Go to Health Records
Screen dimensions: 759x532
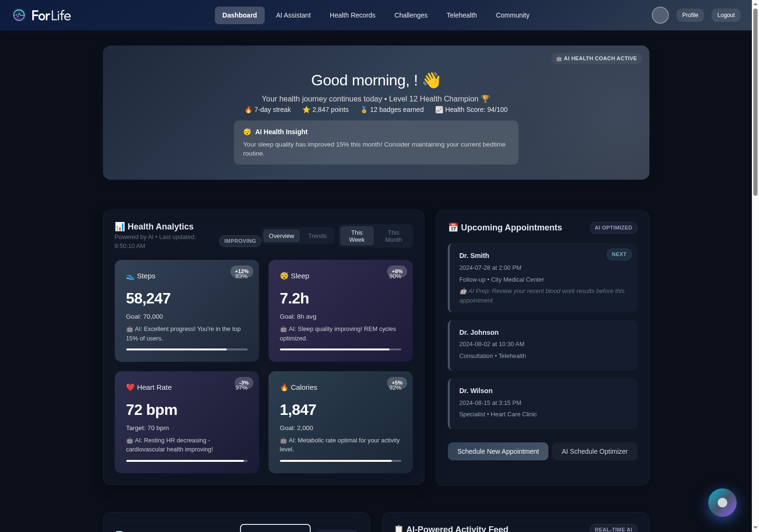coord(352,15)
